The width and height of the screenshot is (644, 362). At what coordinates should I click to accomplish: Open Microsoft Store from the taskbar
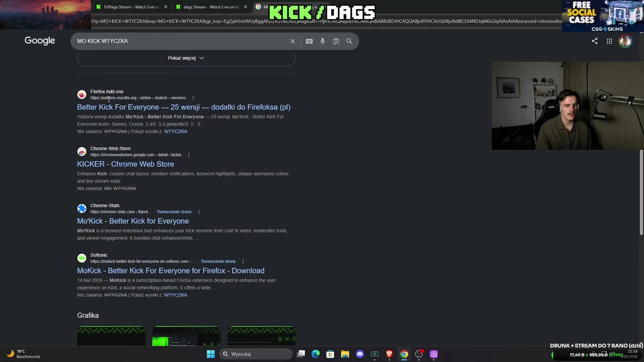point(330,354)
